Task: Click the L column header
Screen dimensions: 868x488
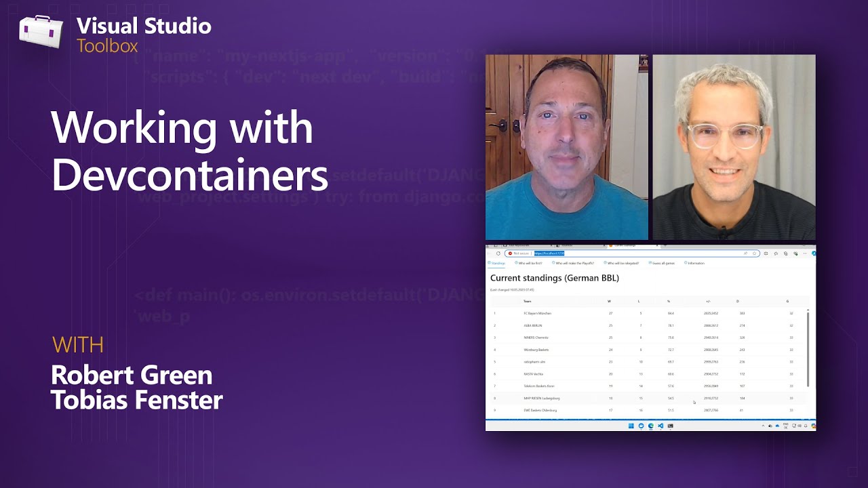Action: [638, 301]
